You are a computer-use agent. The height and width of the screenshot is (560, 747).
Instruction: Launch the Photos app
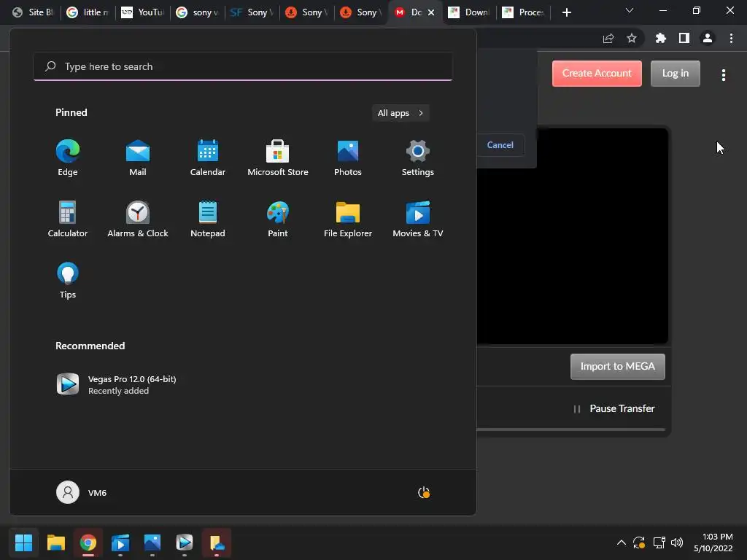pos(348,158)
